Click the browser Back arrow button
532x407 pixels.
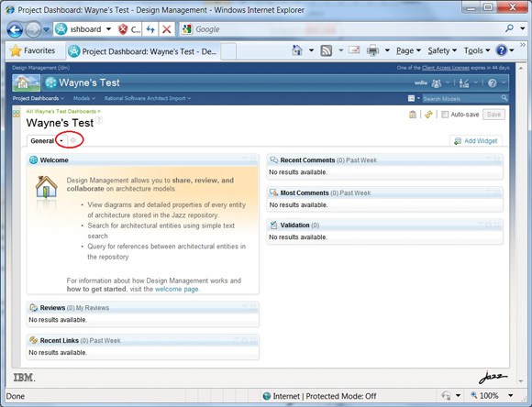coord(15,30)
